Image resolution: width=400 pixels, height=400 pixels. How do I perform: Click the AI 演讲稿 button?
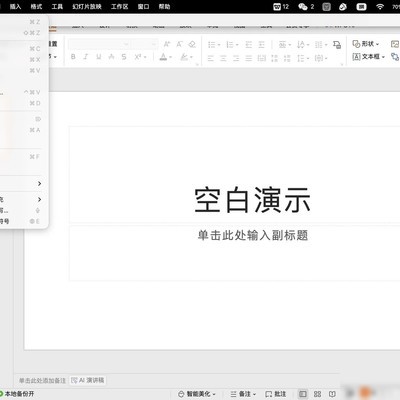pos(88,380)
